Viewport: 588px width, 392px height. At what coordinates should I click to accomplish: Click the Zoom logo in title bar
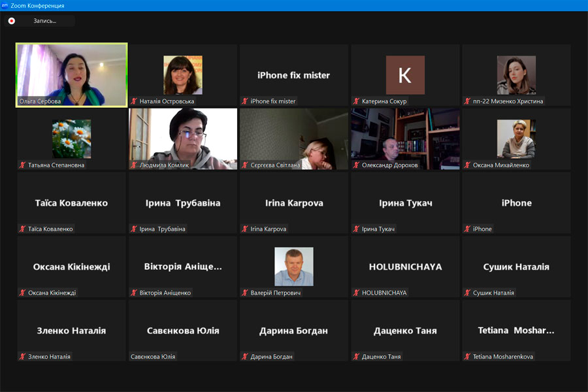click(5, 5)
